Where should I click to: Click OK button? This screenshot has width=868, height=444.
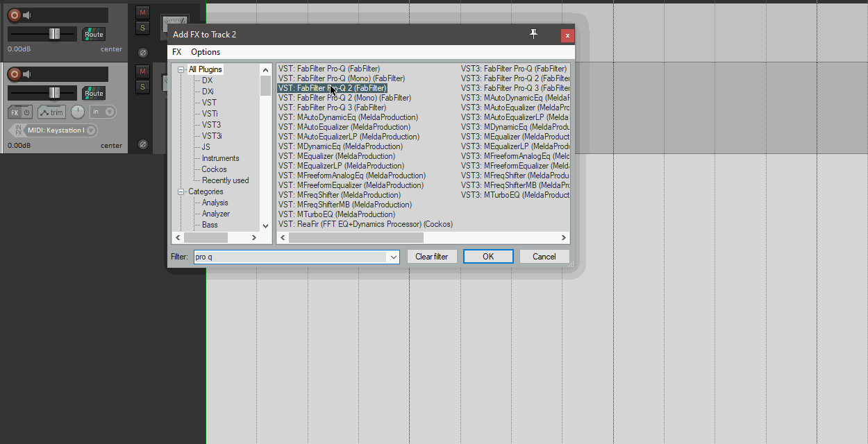point(488,257)
